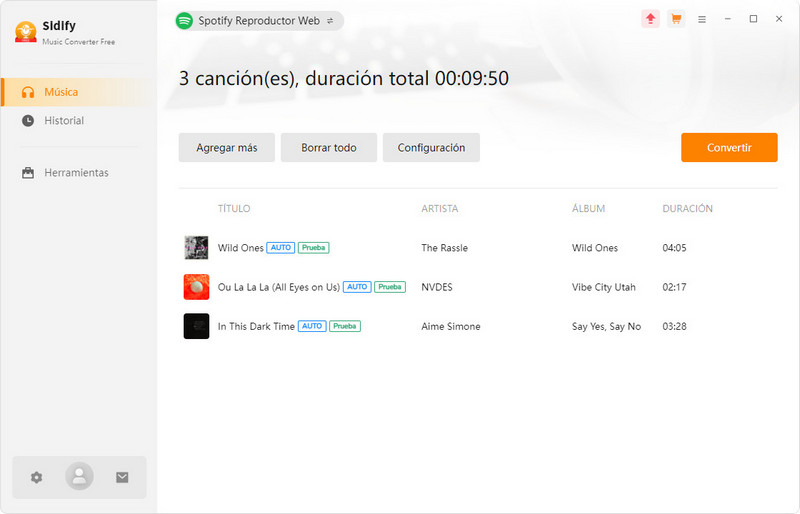Viewport: 800px width, 514px height.
Task: Click the Spotify logo icon
Action: (184, 21)
